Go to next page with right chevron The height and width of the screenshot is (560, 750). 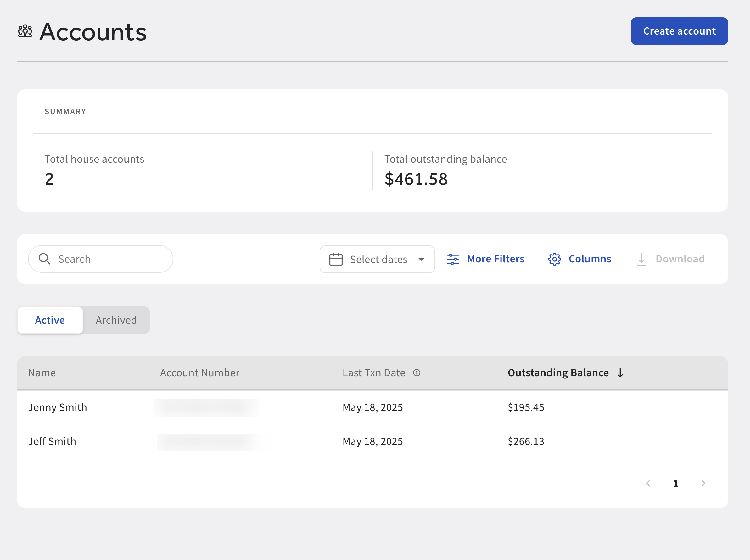[x=703, y=483]
